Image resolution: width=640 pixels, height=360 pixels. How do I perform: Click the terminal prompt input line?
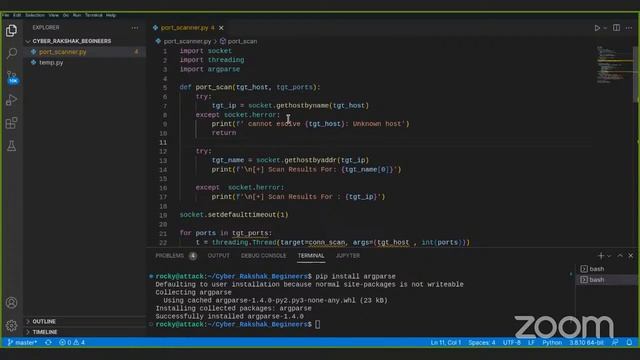click(x=318, y=324)
